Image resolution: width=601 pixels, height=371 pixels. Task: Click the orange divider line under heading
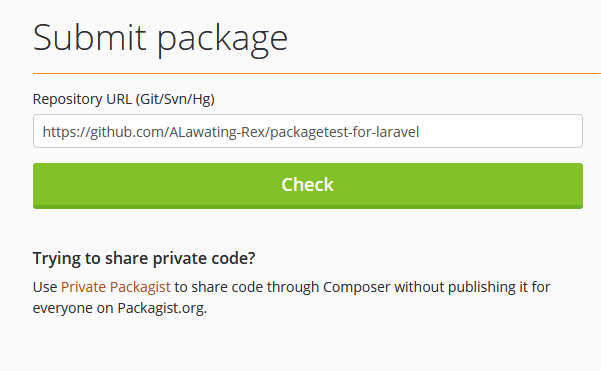317,73
